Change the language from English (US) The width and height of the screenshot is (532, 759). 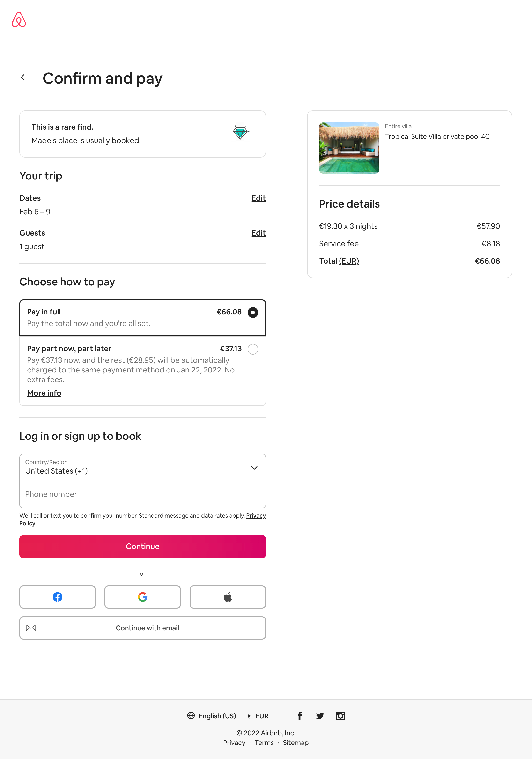217,716
